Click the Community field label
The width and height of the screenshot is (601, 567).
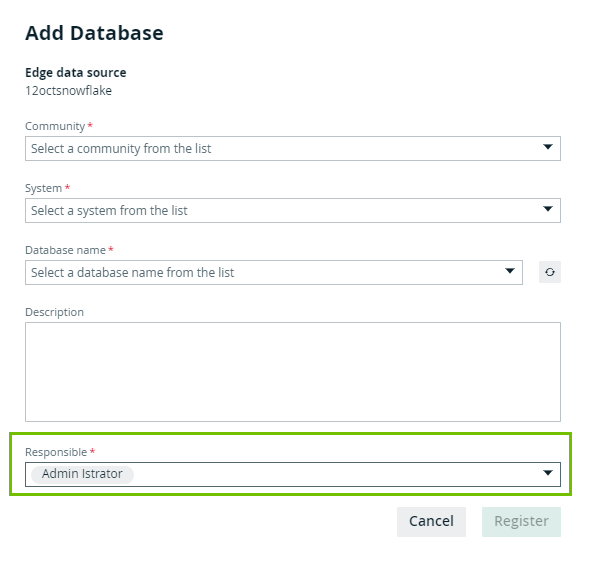55,126
